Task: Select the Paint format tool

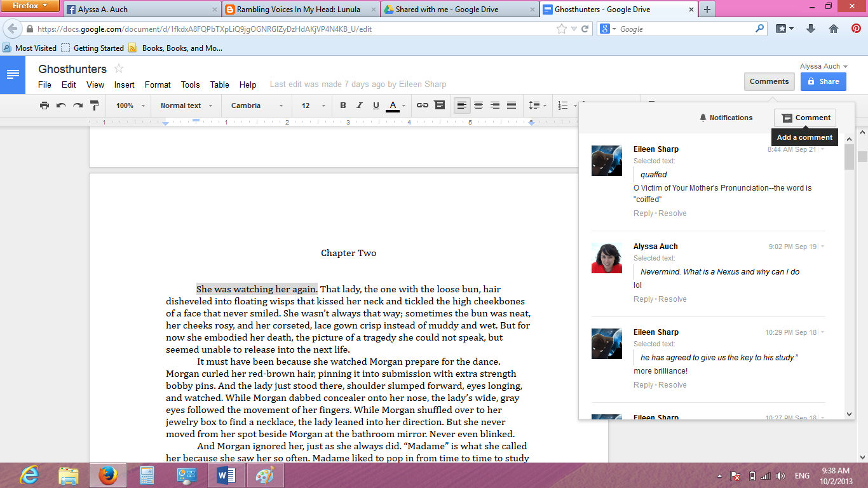Action: (x=95, y=105)
